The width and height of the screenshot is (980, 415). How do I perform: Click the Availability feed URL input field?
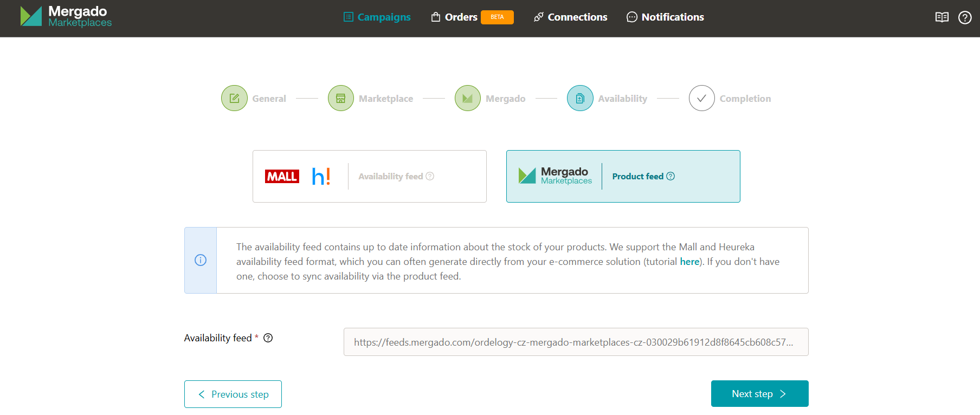[x=576, y=342]
